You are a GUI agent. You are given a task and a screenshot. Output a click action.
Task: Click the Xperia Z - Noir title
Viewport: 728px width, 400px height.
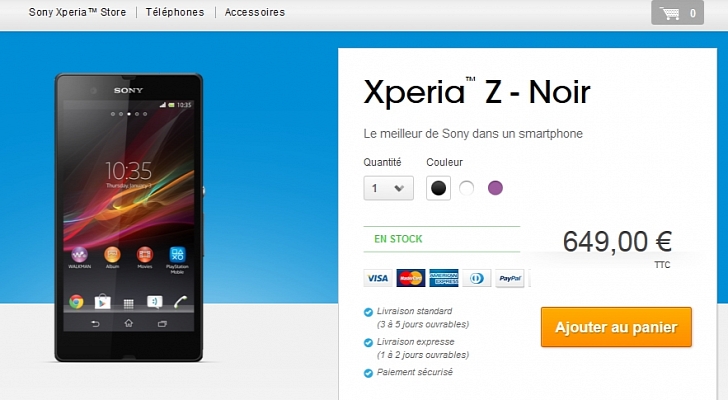click(477, 92)
